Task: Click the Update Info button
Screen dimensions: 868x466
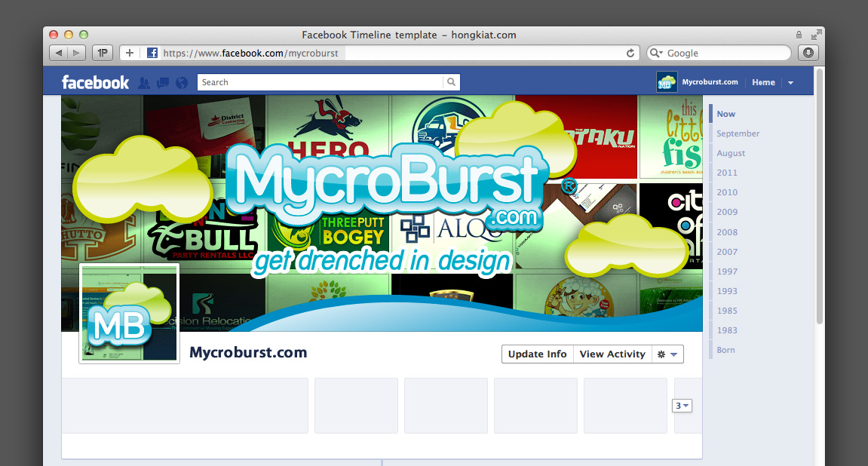Action: (537, 354)
